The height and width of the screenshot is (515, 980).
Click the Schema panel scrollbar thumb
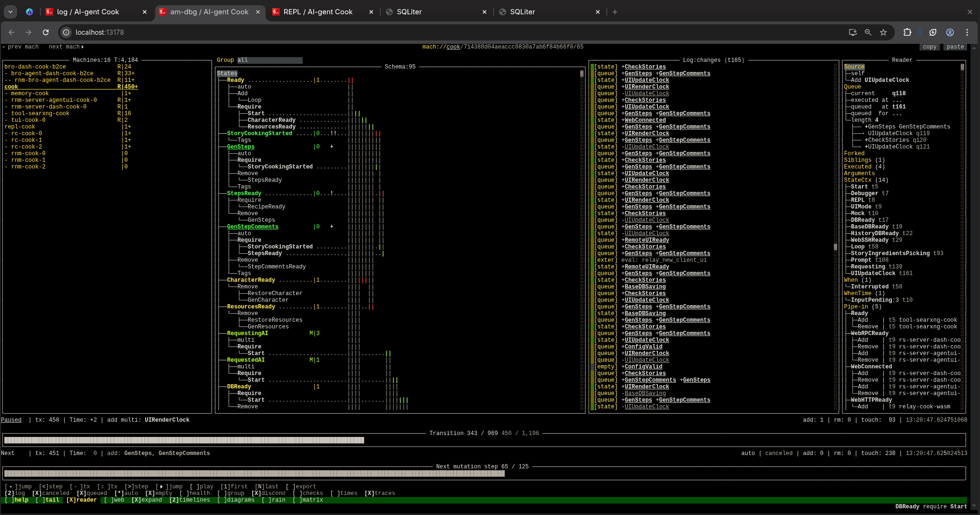click(x=582, y=74)
